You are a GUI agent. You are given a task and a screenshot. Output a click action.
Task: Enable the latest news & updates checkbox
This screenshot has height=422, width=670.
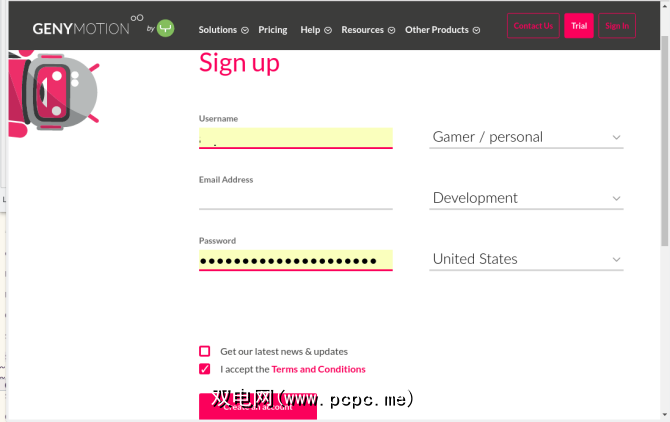[x=205, y=351]
